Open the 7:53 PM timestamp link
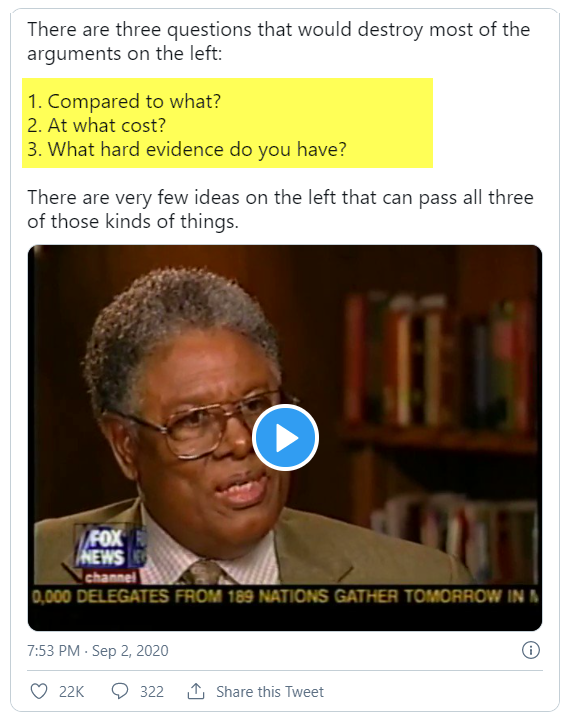 pyautogui.click(x=53, y=651)
